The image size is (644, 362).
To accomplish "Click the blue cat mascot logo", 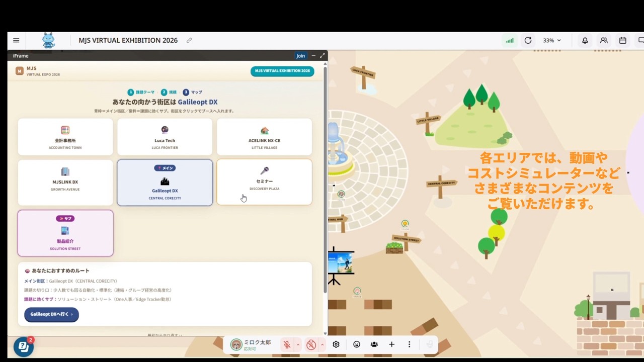I will click(48, 40).
